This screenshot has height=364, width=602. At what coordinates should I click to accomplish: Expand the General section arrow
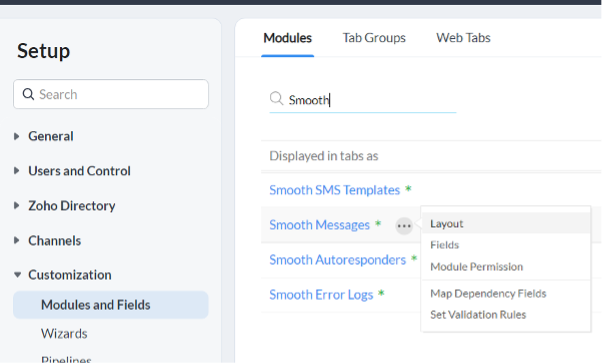point(17,136)
